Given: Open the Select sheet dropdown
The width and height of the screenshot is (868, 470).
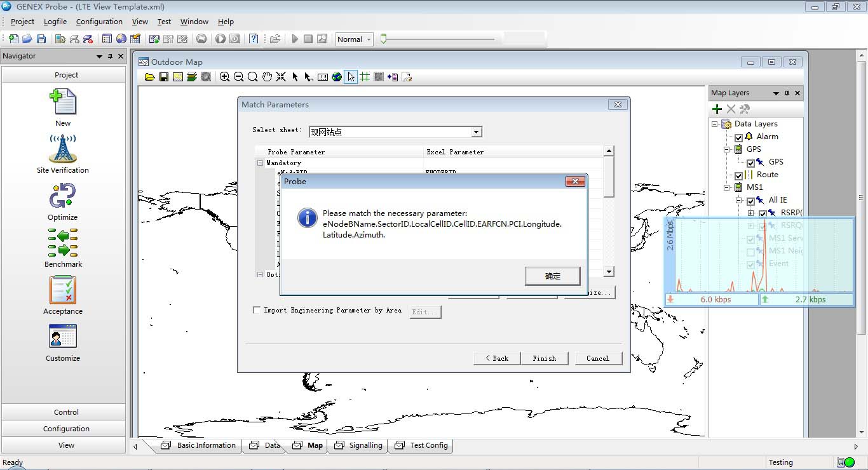Looking at the screenshot, I should 476,132.
